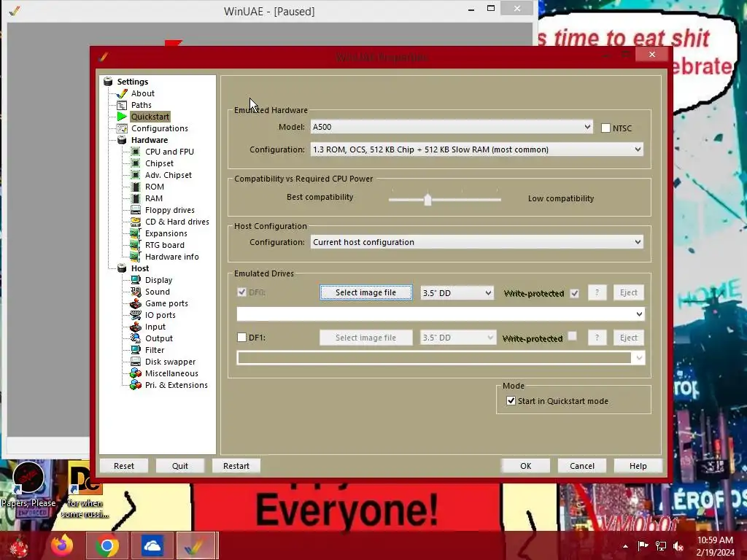Click DF0 Select image file button
Image resolution: width=747 pixels, height=560 pixels.
(x=366, y=292)
